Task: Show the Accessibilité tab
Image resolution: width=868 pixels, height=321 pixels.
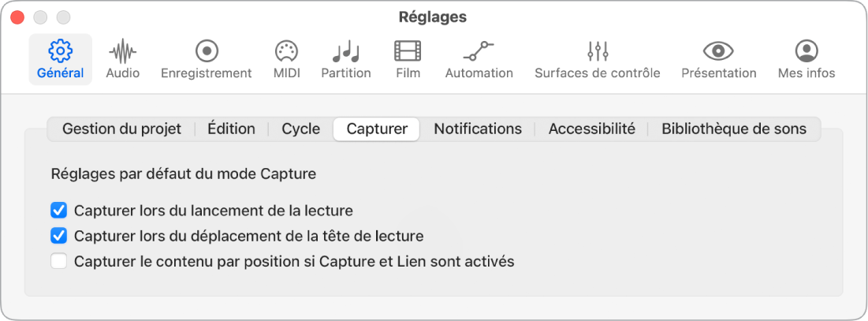Action: pyautogui.click(x=591, y=129)
